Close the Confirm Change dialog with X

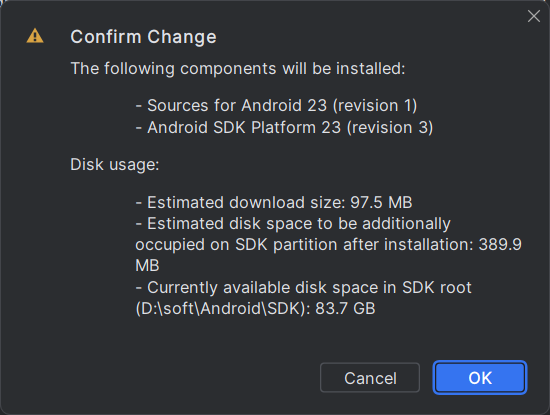point(534,16)
